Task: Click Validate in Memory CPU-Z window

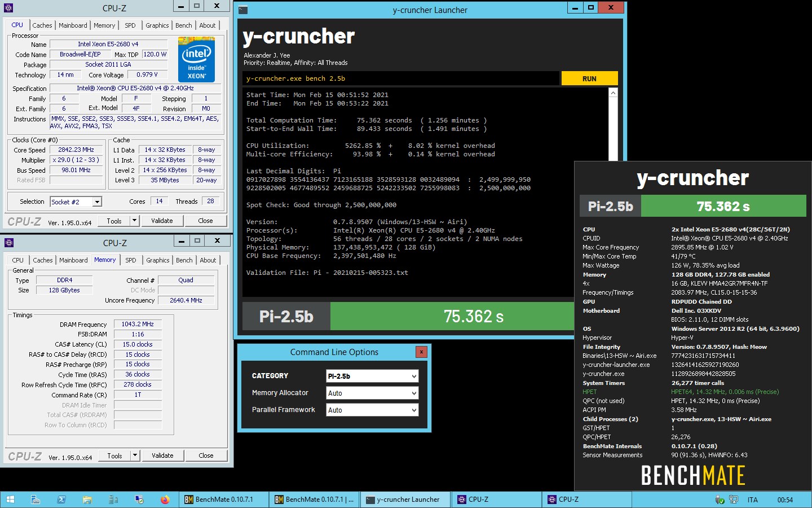Action: (162, 456)
